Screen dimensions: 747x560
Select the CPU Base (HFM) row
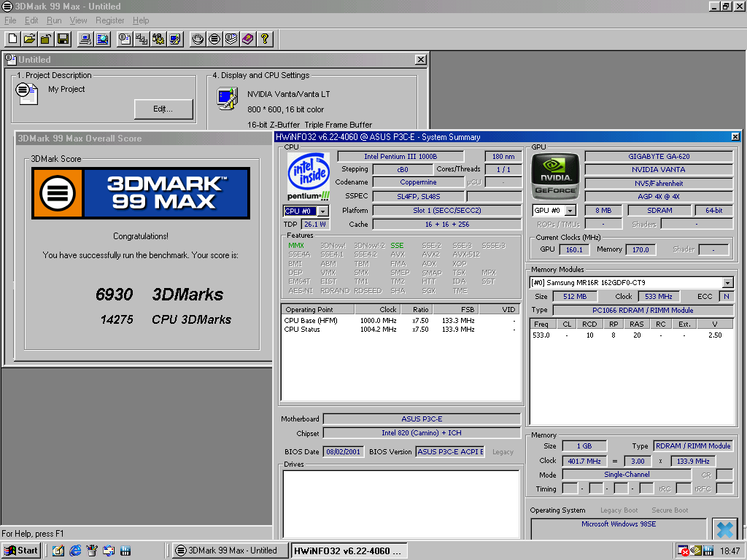click(400, 321)
